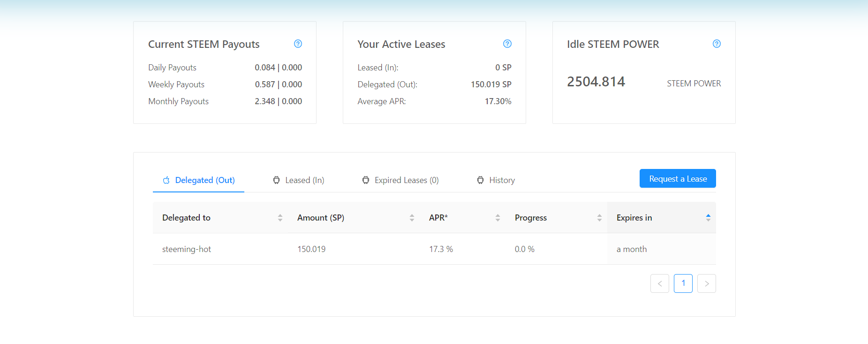Open the Expired Leases (0) tab
868x344 pixels.
tap(406, 180)
